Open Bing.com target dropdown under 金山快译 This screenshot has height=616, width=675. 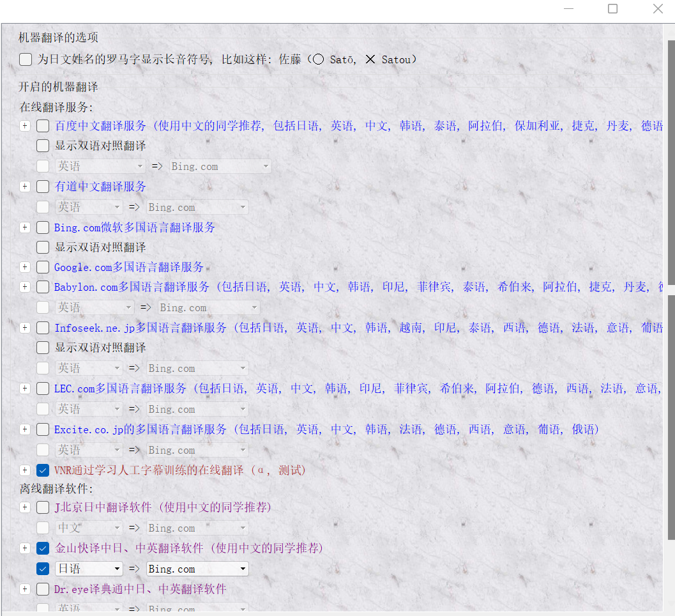point(197,569)
